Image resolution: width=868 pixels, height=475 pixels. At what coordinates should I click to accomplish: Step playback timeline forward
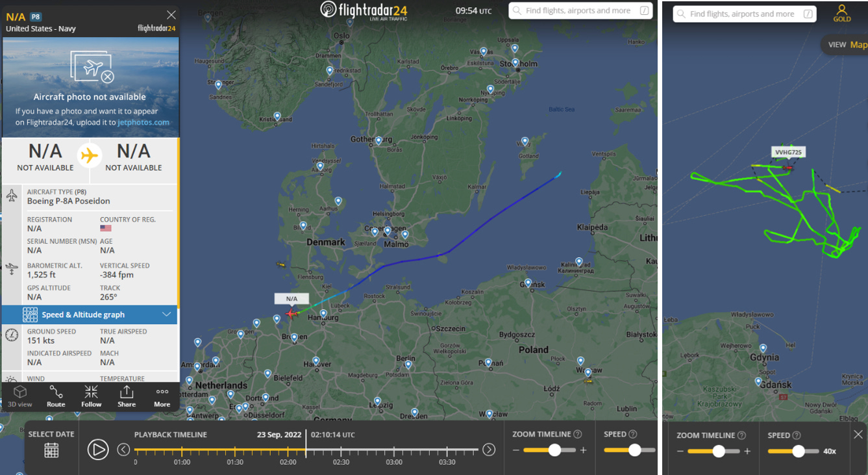489,449
